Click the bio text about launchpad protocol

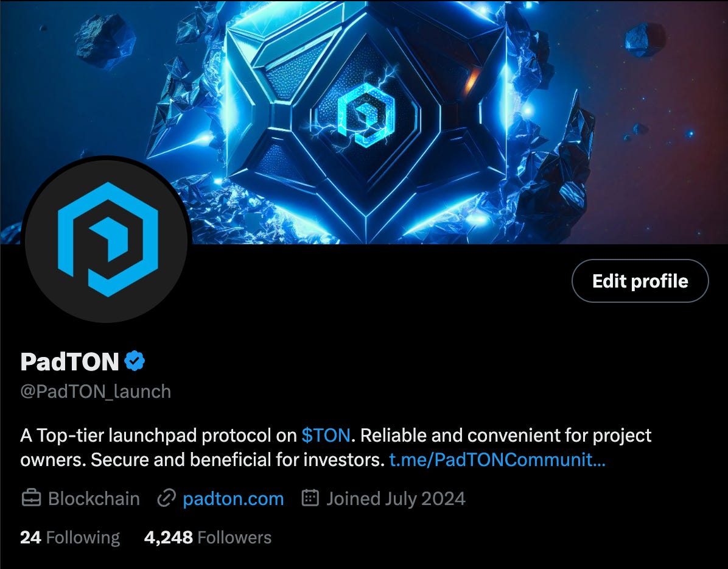point(335,448)
